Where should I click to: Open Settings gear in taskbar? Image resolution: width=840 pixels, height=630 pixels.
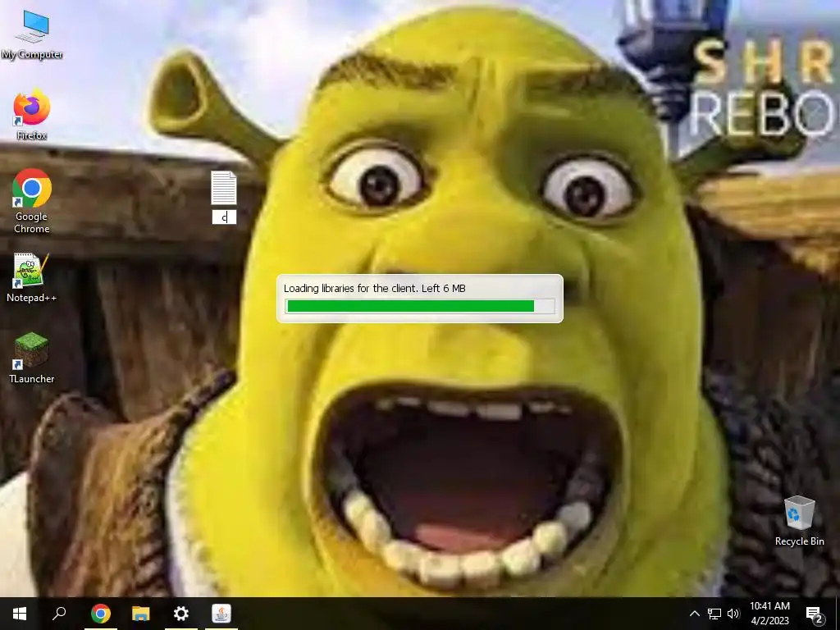tap(181, 614)
